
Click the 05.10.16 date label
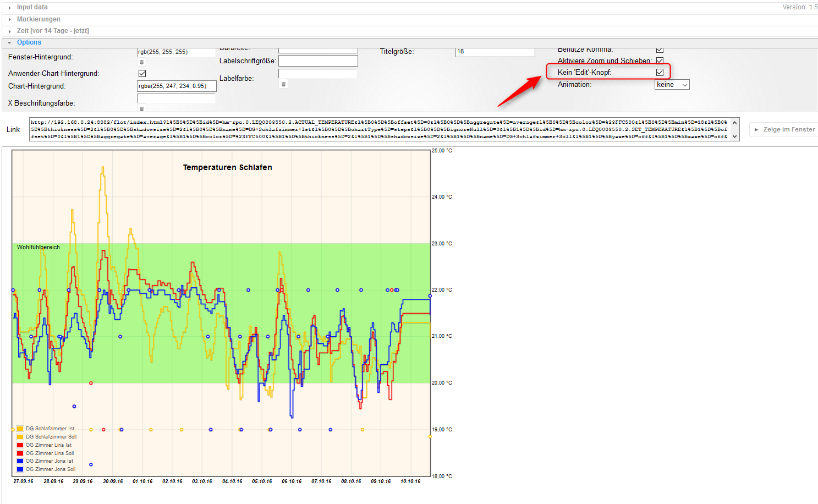coord(262,481)
